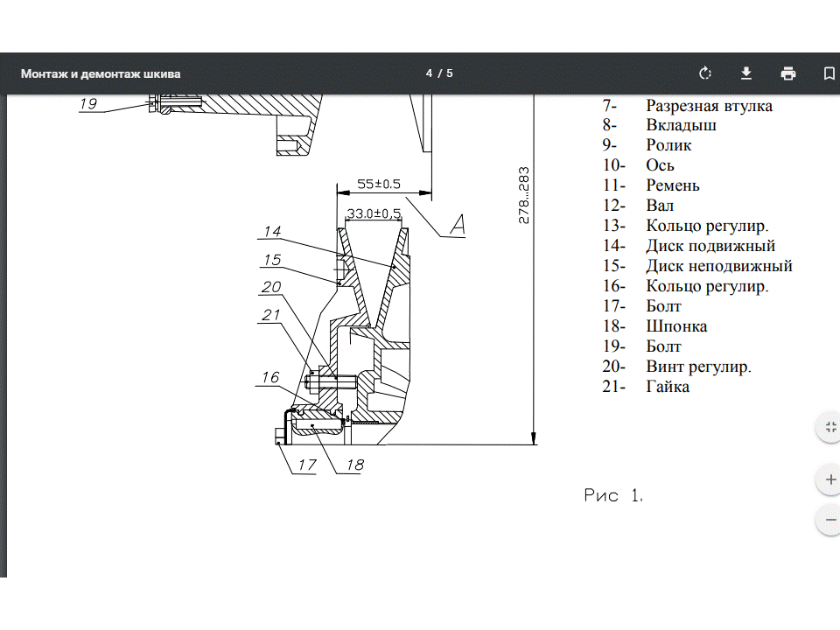Click the letter A callout on drawing
This screenshot has width=840, height=630.
(457, 225)
